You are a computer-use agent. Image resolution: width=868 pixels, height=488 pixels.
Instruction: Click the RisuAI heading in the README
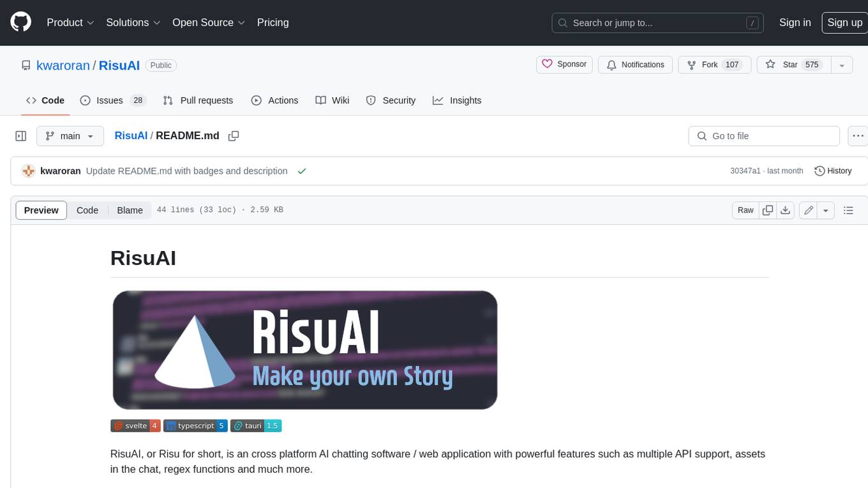point(143,258)
